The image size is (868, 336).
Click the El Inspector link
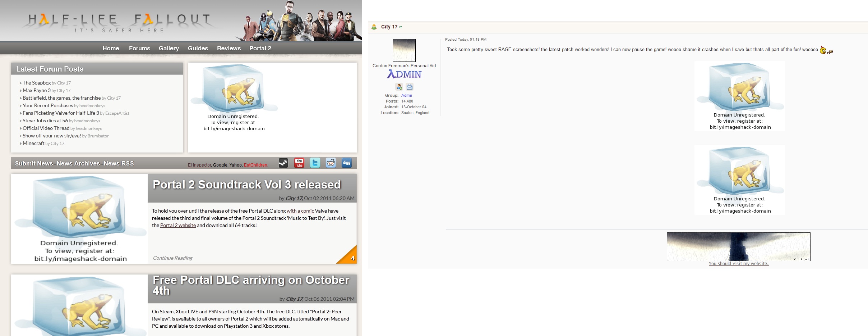[x=199, y=165]
